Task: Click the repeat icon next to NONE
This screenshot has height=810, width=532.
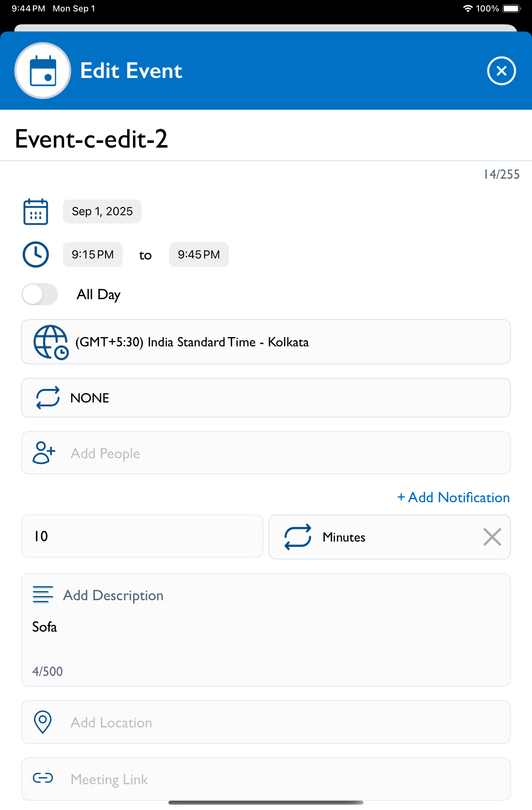Action: pos(48,398)
